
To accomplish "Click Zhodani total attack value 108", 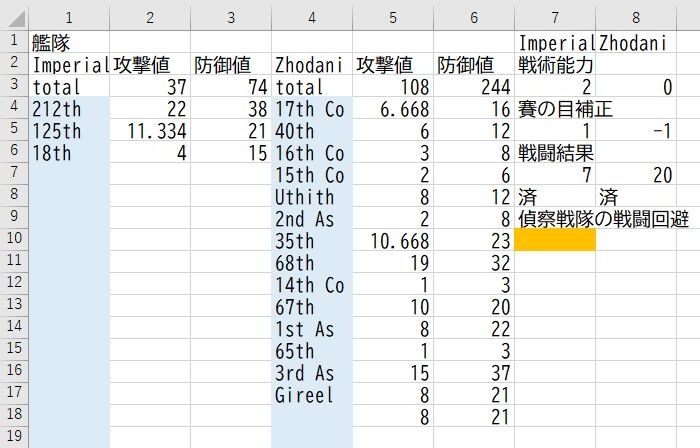I will click(x=393, y=86).
